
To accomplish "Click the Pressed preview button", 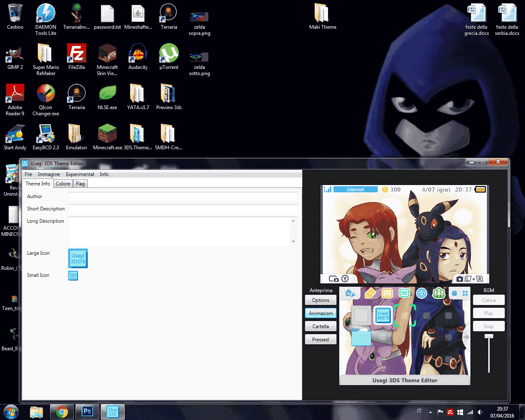I will 321,340.
